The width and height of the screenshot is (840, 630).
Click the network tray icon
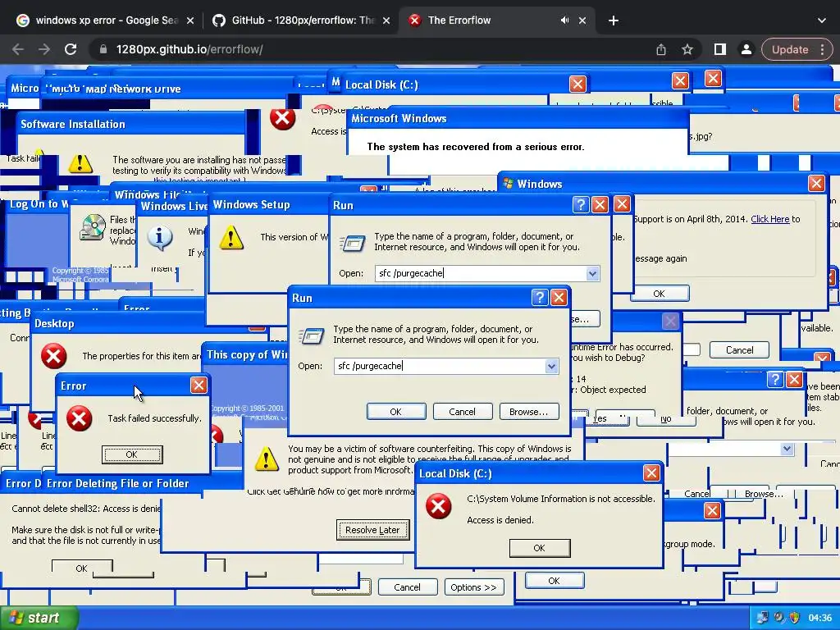[762, 618]
